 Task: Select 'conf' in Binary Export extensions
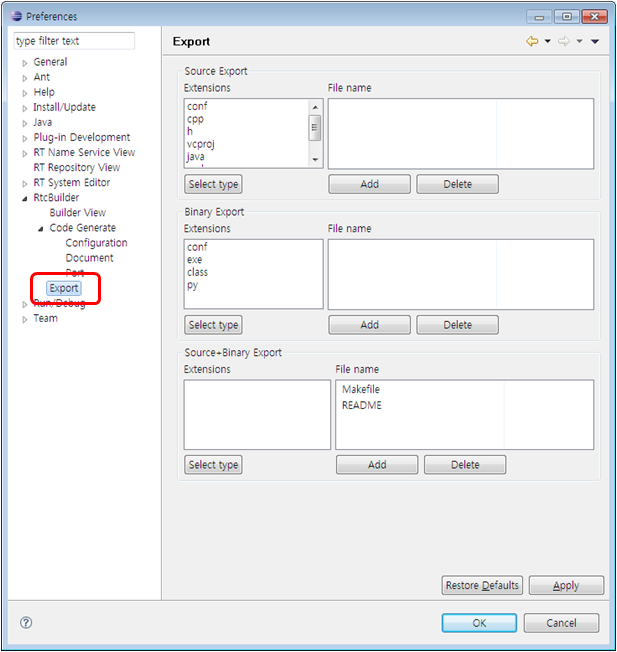(x=197, y=247)
